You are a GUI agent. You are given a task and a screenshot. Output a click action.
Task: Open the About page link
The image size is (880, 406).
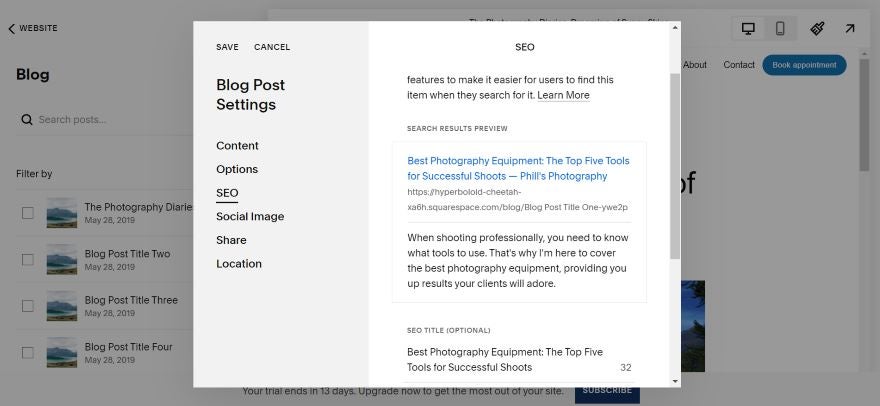[x=695, y=65]
